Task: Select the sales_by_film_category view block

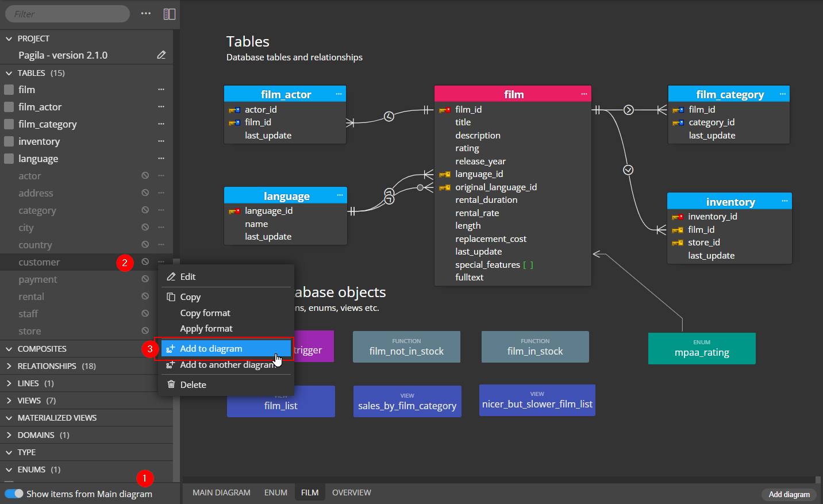Action: click(407, 401)
